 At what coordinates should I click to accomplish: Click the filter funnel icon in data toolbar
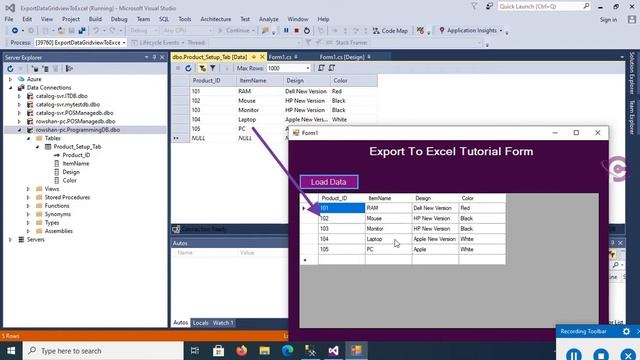(x=213, y=69)
